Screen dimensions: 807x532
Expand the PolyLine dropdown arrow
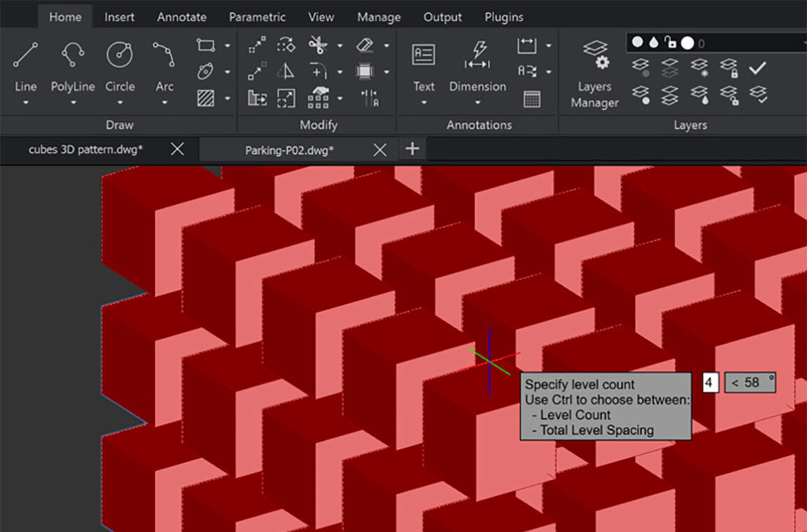[73, 103]
